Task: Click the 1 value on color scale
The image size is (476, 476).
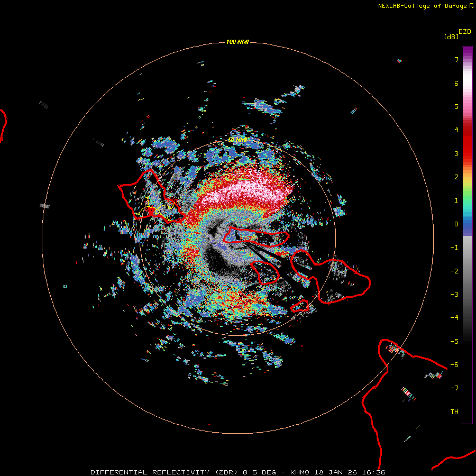Action: pyautogui.click(x=456, y=200)
